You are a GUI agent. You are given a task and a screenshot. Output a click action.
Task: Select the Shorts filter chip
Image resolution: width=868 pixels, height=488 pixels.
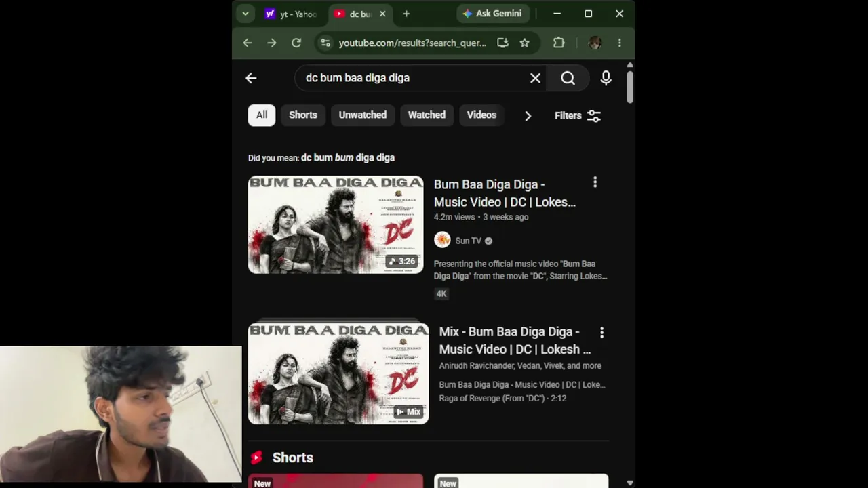[303, 115]
